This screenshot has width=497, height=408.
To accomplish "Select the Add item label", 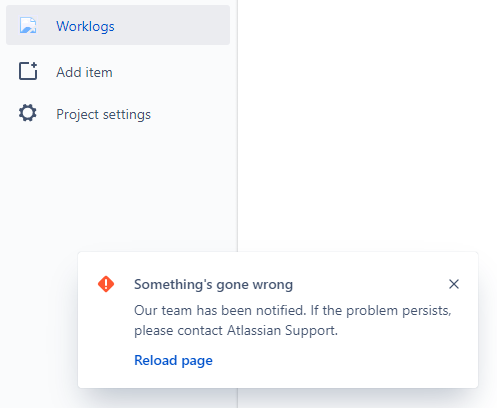I will [x=84, y=72].
